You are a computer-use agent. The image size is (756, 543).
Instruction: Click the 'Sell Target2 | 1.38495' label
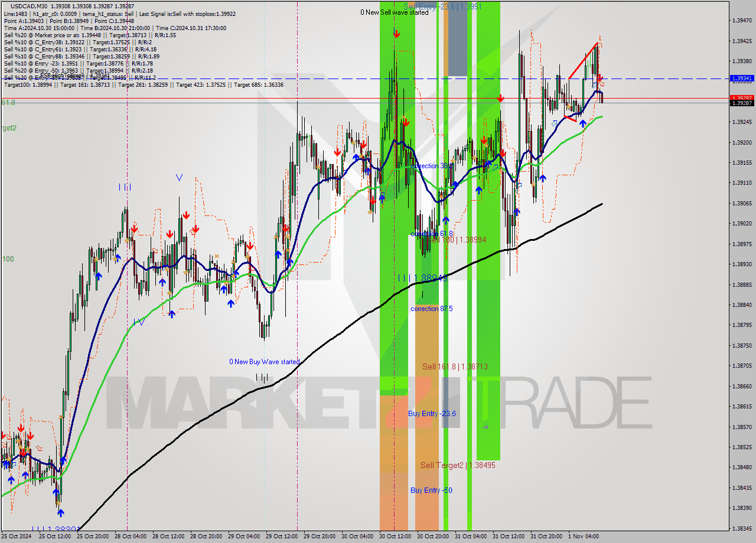[x=458, y=465]
